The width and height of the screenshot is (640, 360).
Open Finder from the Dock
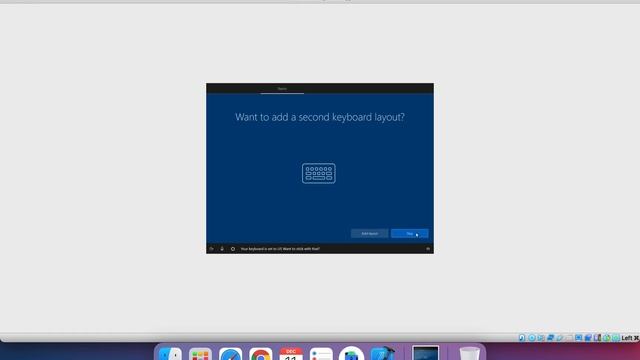pos(170,353)
